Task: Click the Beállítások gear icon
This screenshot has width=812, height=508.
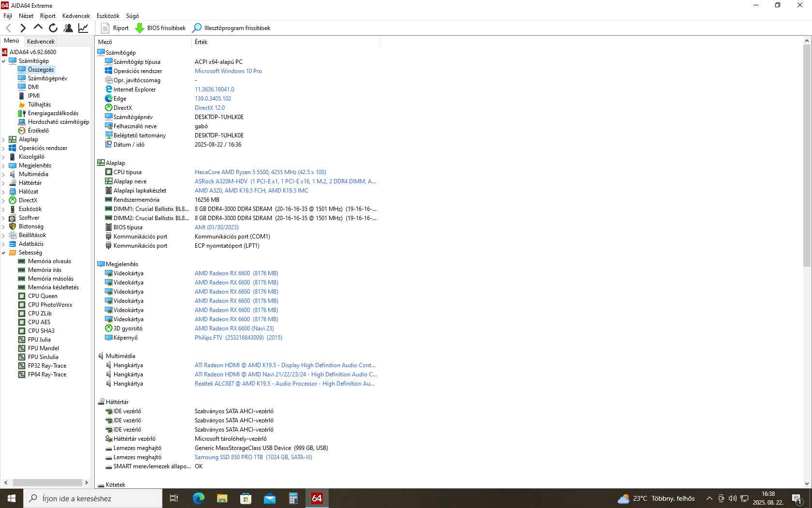Action: point(13,235)
